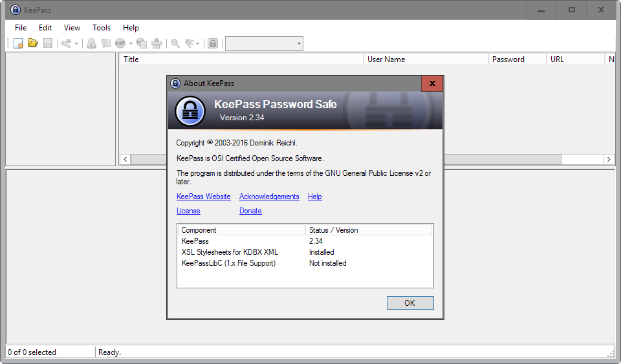
Task: Click the URL column header
Action: pos(576,59)
